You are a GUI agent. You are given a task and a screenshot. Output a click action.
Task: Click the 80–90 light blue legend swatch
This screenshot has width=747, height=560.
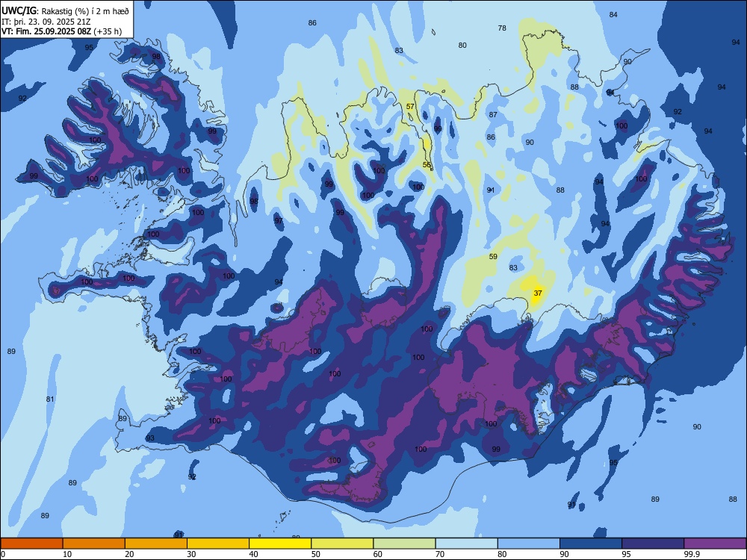(529, 544)
